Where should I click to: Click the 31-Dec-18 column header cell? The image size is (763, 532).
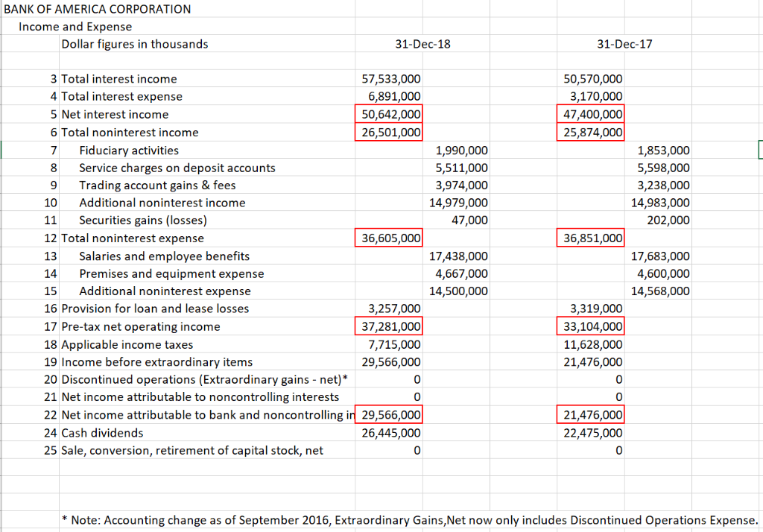point(422,43)
